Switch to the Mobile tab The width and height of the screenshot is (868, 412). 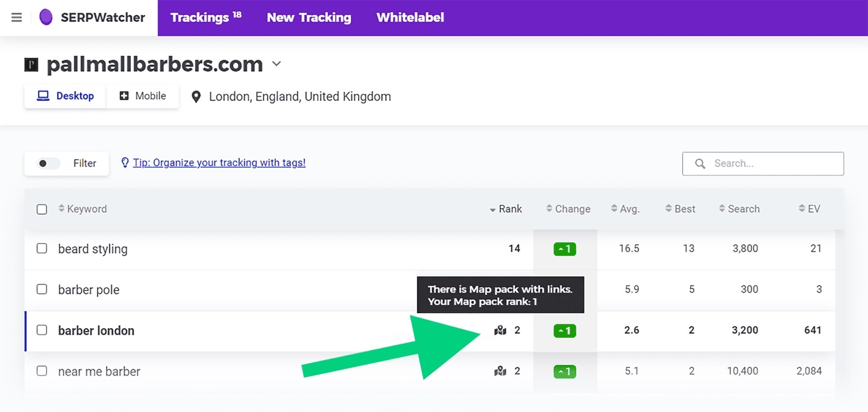click(x=143, y=95)
